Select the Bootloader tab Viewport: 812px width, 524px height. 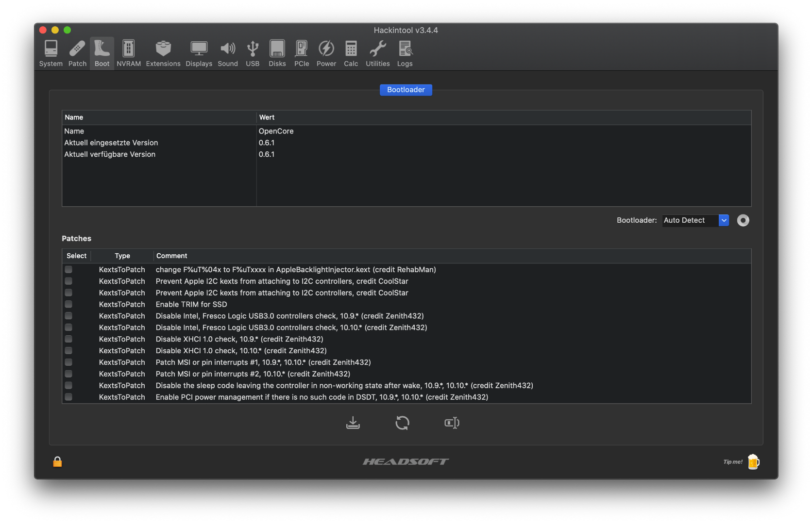point(406,90)
